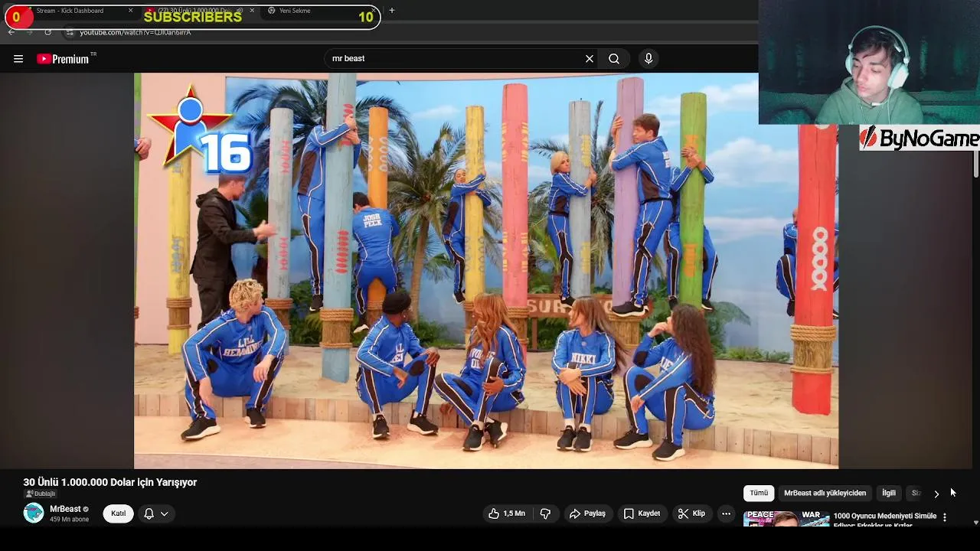Clear the search query with the X

[590, 59]
